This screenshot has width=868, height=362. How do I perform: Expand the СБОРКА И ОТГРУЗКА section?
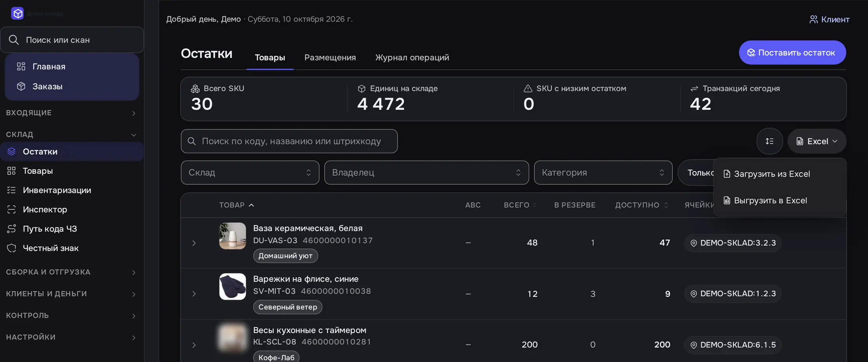pyautogui.click(x=72, y=272)
